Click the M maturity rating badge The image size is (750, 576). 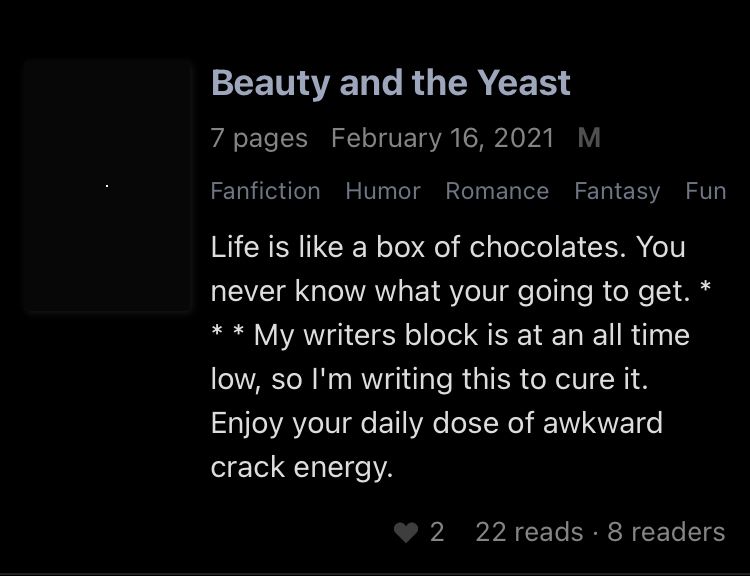click(589, 138)
